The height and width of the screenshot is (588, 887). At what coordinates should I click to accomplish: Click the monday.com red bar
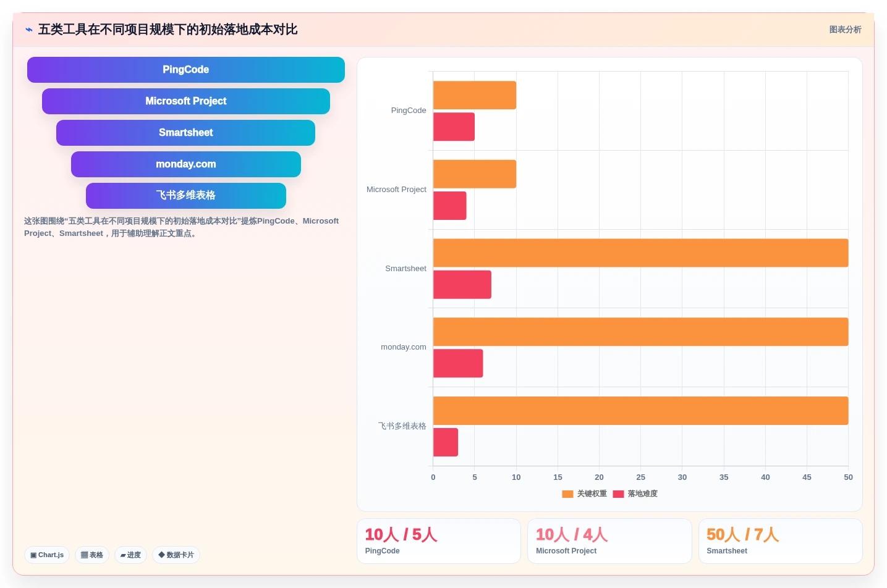pyautogui.click(x=458, y=363)
